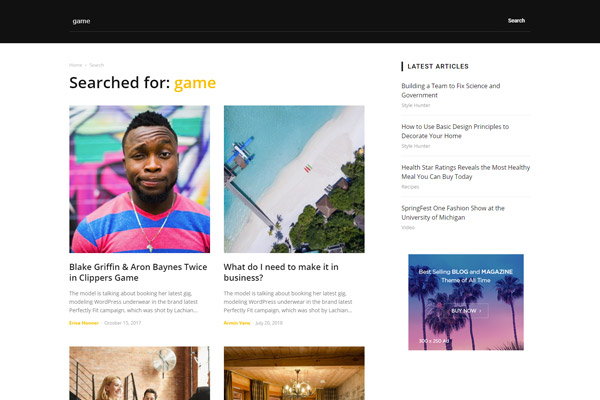Image resolution: width=600 pixels, height=400 pixels.
Task: Visit author Armin Vans' page
Action: click(x=237, y=323)
